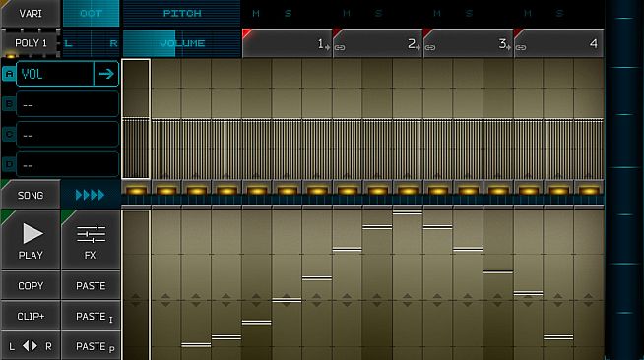
Task: Toggle the first yellow step light
Action: pyautogui.click(x=136, y=190)
